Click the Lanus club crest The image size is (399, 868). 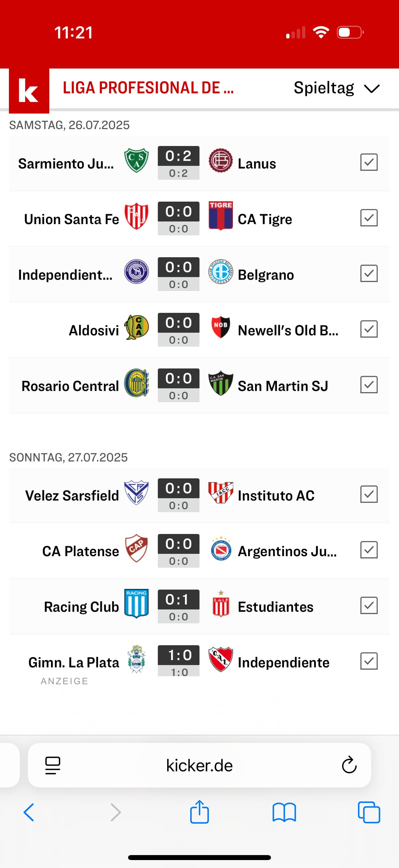click(221, 160)
